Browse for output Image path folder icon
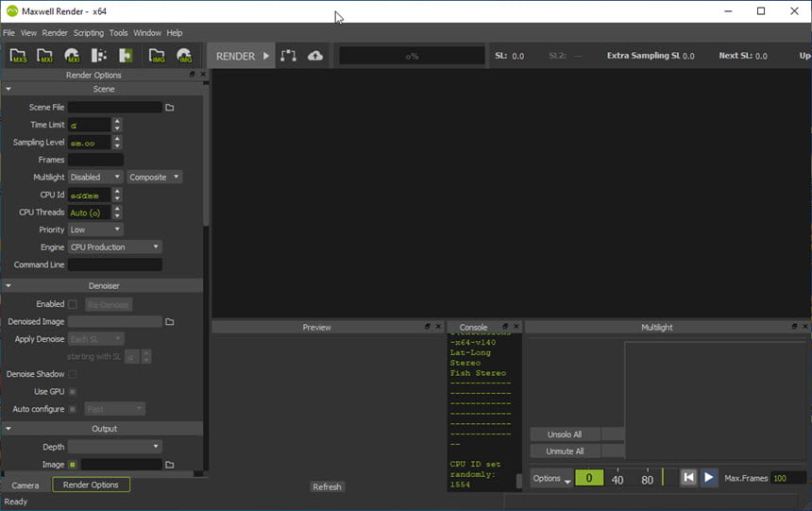 point(169,465)
